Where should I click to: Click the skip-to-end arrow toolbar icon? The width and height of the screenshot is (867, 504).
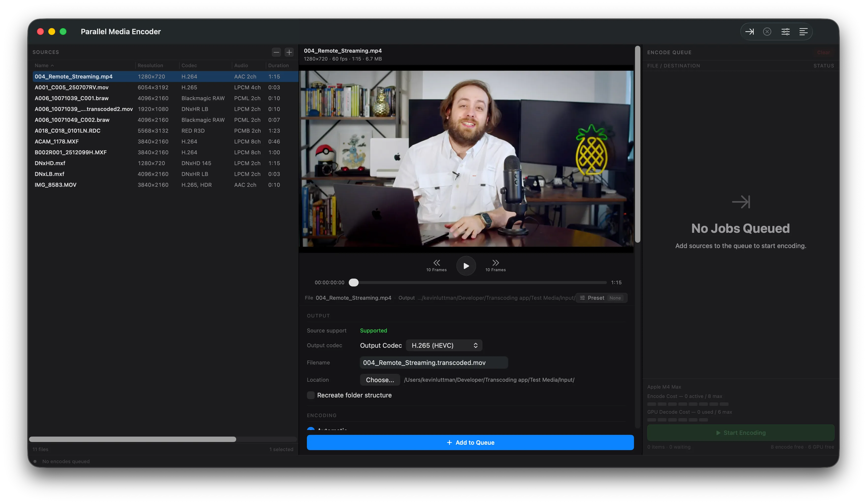pos(750,31)
